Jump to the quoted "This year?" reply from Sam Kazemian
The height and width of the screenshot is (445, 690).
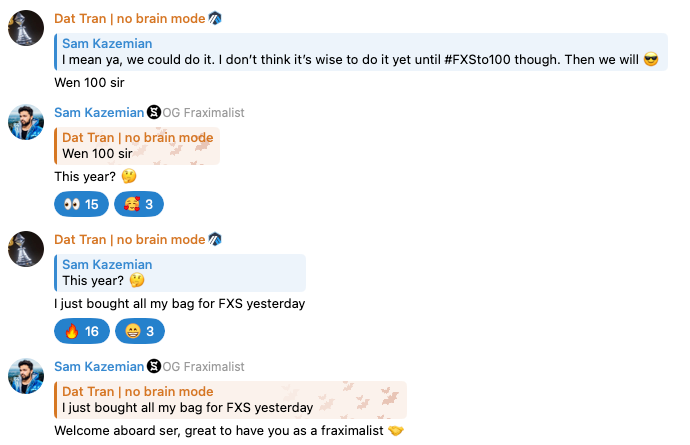pyautogui.click(x=180, y=273)
